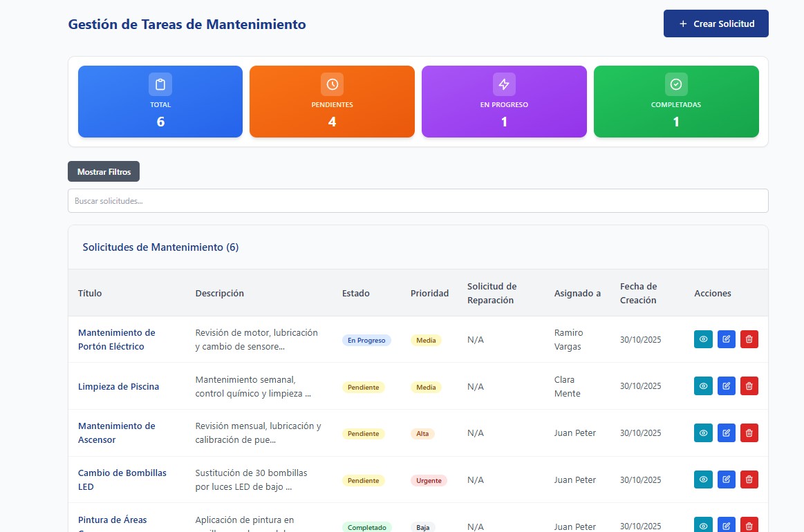The height and width of the screenshot is (532, 804).
Task: View Mantenimiento de Portón Eléctrico via eye icon
Action: [x=703, y=339]
